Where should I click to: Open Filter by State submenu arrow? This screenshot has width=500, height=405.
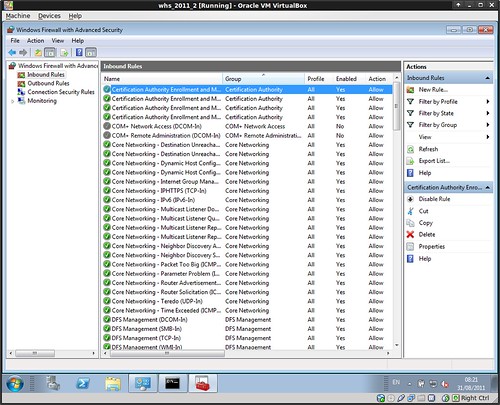pyautogui.click(x=488, y=113)
